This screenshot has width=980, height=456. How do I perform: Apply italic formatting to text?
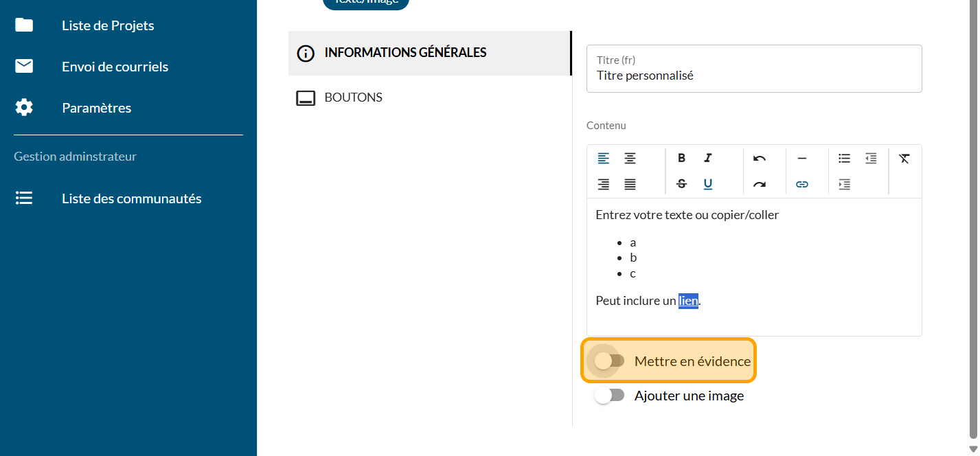(x=708, y=158)
